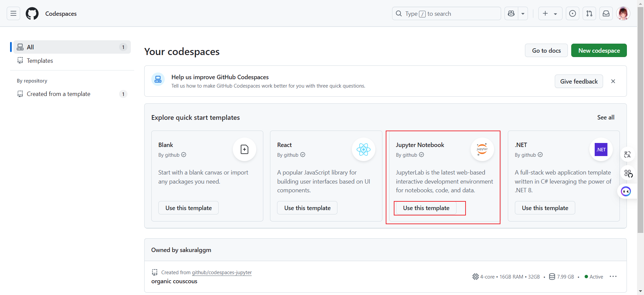Click the 7.99 GB storage database icon
The height and width of the screenshot is (295, 644).
552,277
